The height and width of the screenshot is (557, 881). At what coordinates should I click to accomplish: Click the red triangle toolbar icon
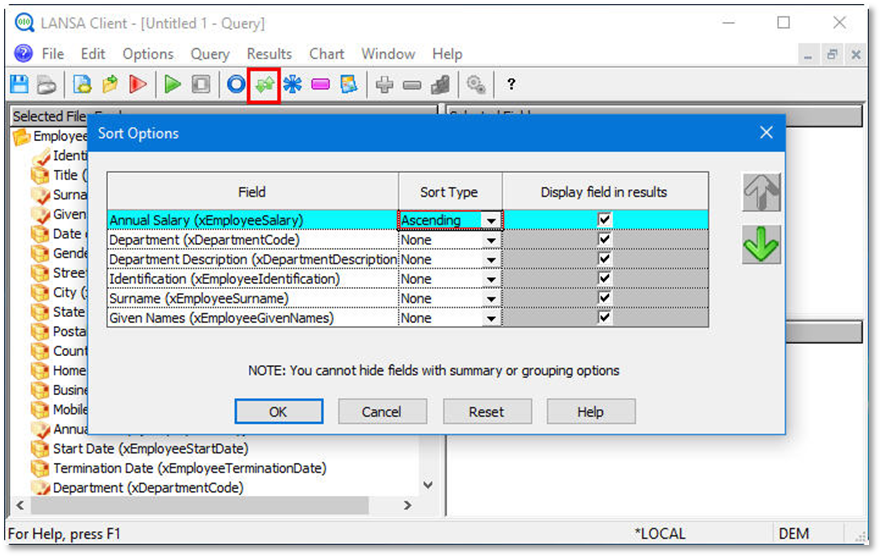pos(138,85)
